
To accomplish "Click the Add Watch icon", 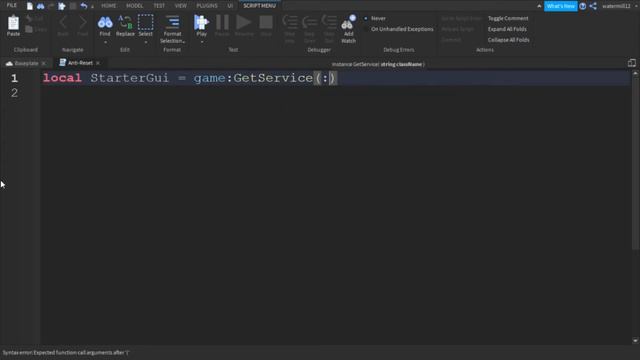I will pyautogui.click(x=349, y=23).
